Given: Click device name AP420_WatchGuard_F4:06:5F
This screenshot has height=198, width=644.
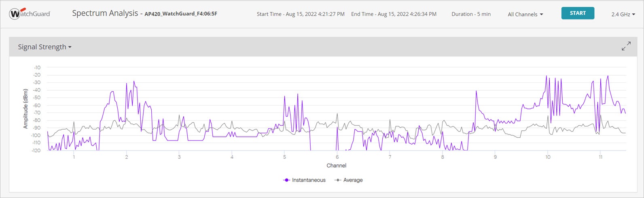Looking at the screenshot, I should point(181,14).
